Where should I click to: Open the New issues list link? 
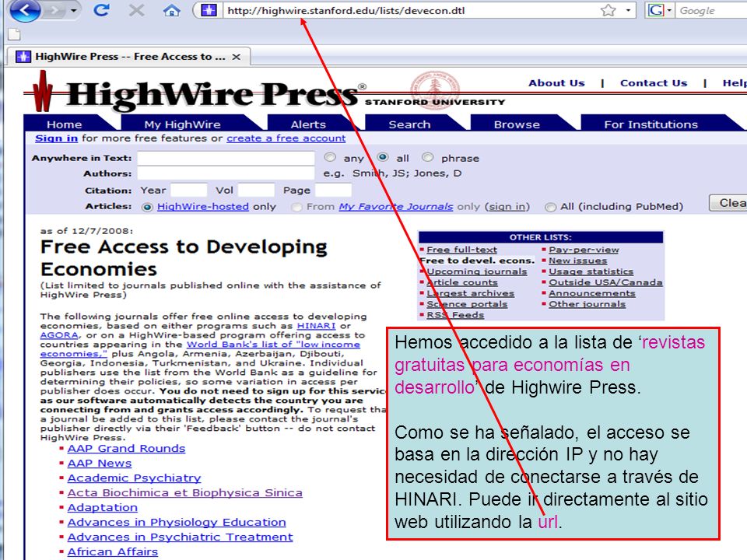click(x=578, y=261)
